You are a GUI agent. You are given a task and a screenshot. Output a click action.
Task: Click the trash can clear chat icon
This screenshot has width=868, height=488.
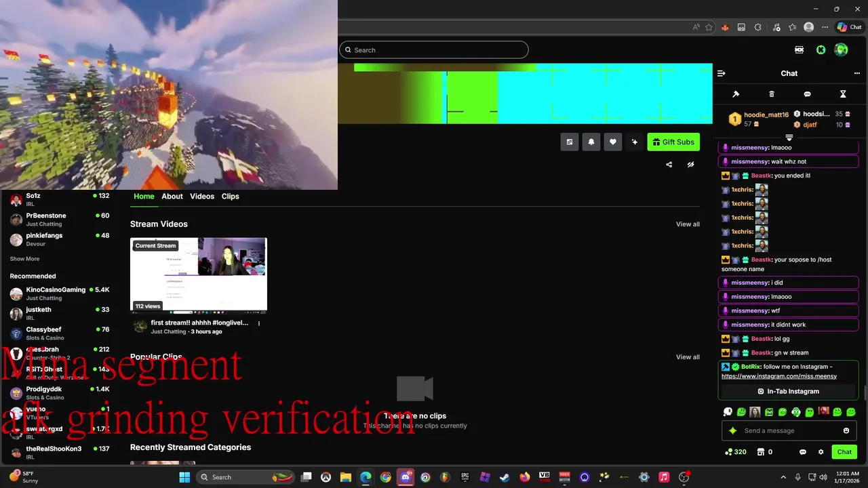click(772, 94)
